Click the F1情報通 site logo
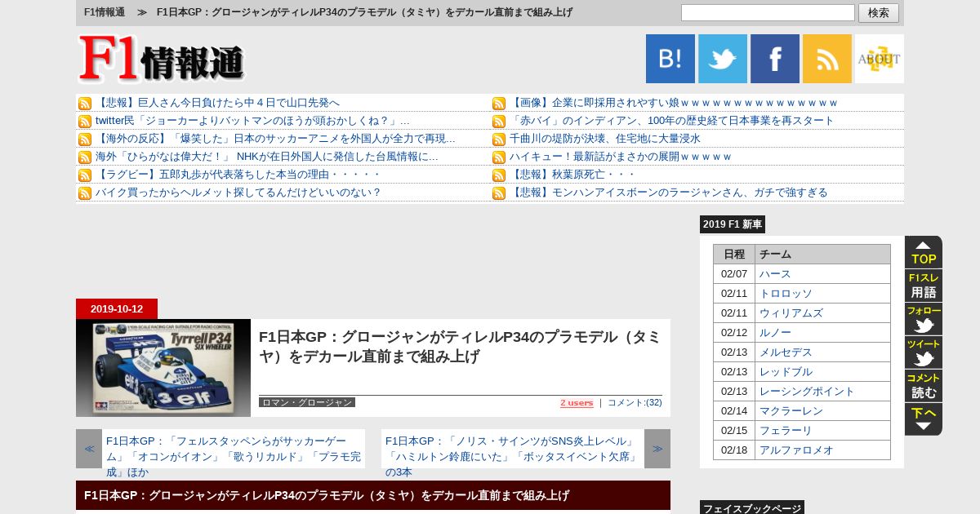This screenshot has height=514, width=980. pos(161,59)
